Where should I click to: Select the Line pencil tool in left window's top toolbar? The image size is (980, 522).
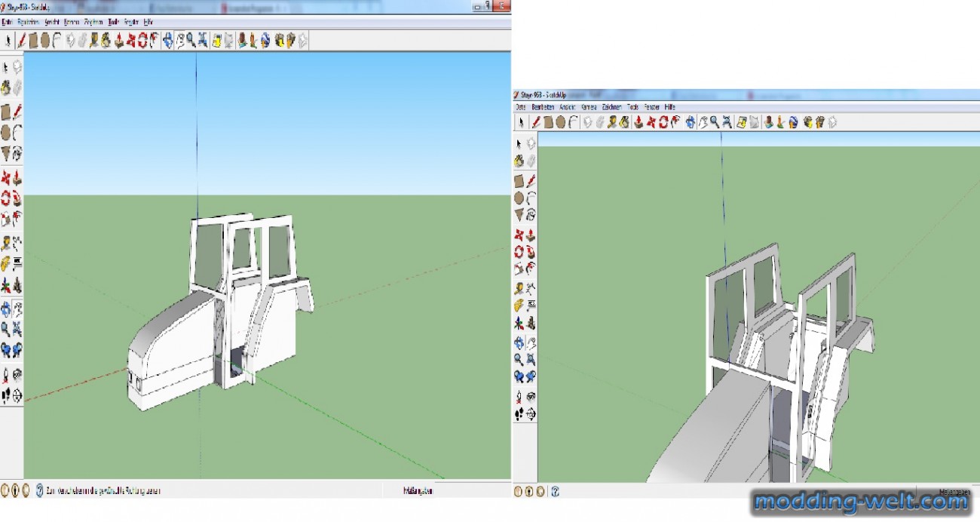click(x=21, y=40)
